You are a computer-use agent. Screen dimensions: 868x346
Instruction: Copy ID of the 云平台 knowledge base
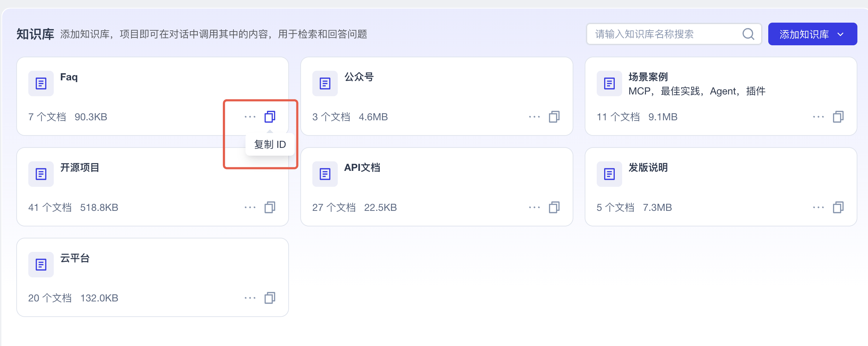270,298
